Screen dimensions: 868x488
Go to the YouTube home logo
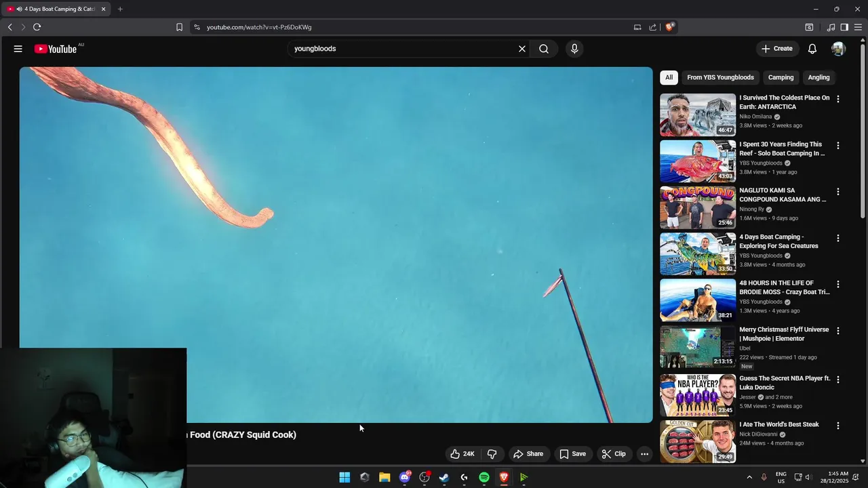tap(56, 49)
